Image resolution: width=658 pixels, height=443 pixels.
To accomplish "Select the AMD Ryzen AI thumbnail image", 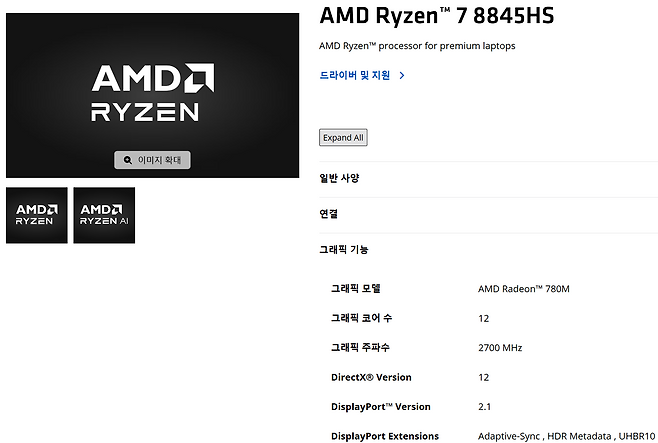I will (103, 215).
